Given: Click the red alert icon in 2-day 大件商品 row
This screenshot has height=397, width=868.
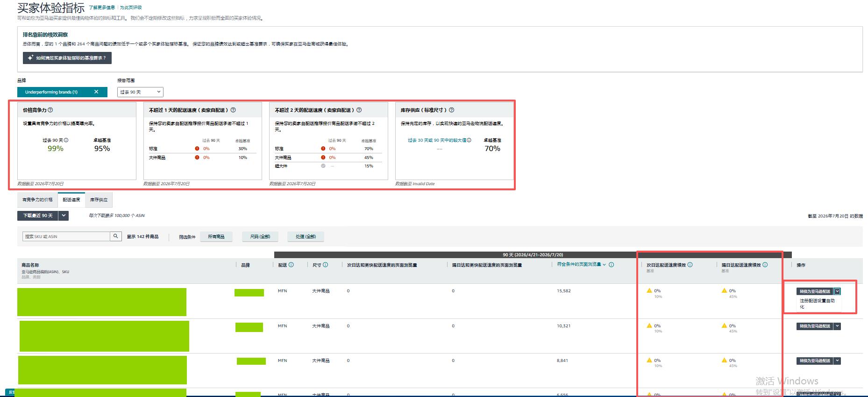Looking at the screenshot, I should point(323,158).
